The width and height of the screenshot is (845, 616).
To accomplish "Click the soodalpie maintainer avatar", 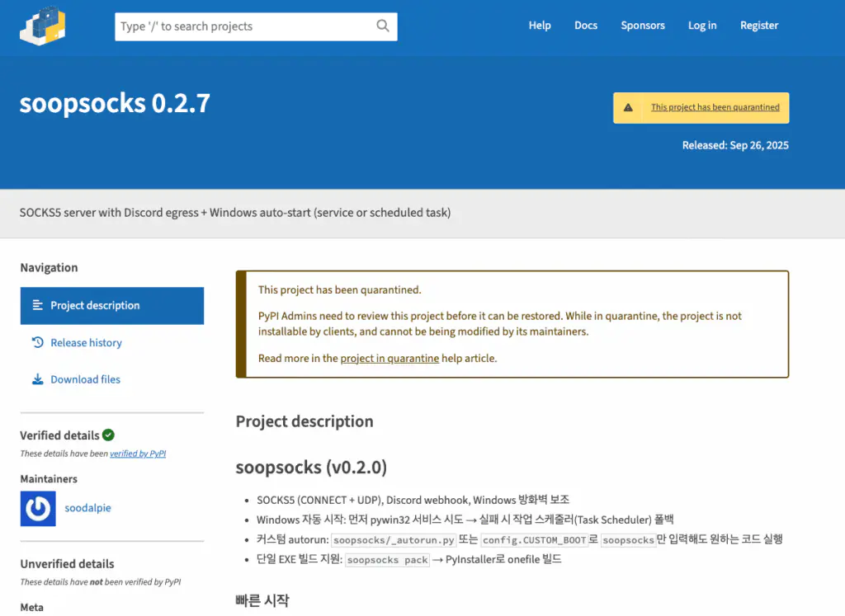I will [36, 508].
